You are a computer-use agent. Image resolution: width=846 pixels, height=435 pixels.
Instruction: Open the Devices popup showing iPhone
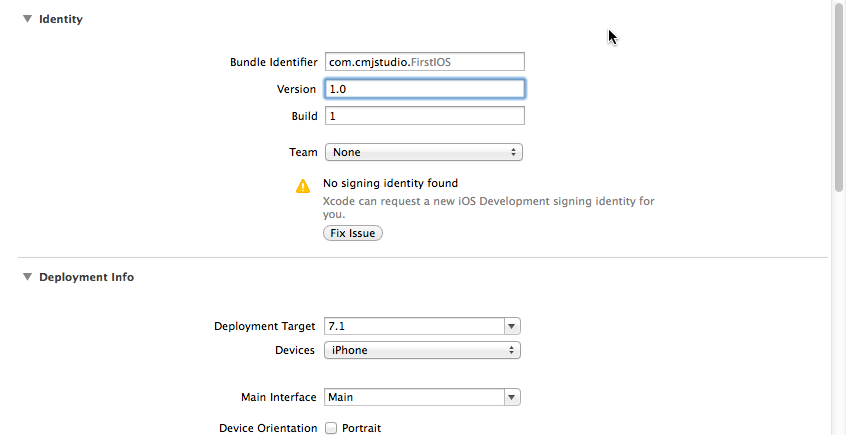422,350
